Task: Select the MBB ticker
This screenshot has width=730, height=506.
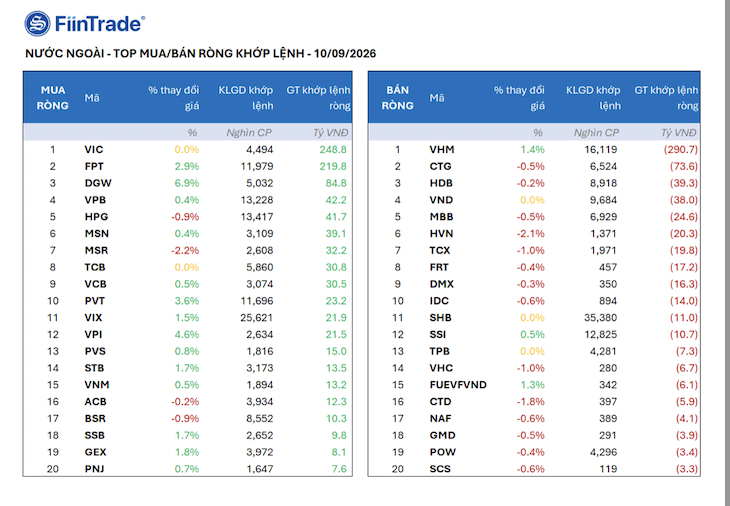Action: (441, 216)
